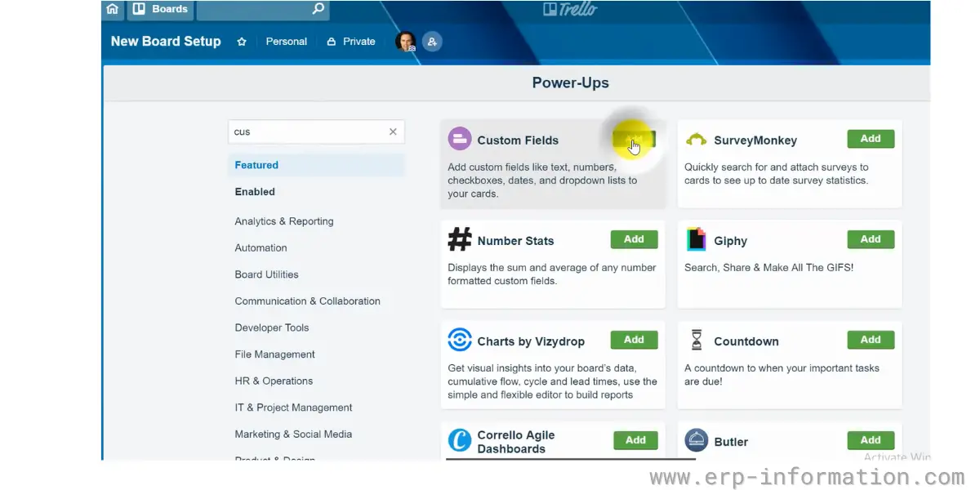Open the Number Stats title
Image resolution: width=980 pixels, height=490 pixels.
tap(515, 241)
